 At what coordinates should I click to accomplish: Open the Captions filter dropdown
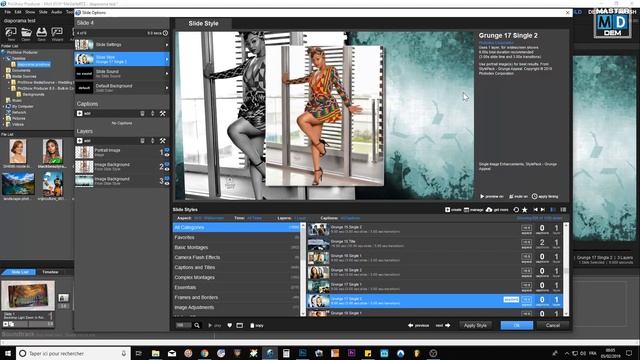click(x=350, y=218)
